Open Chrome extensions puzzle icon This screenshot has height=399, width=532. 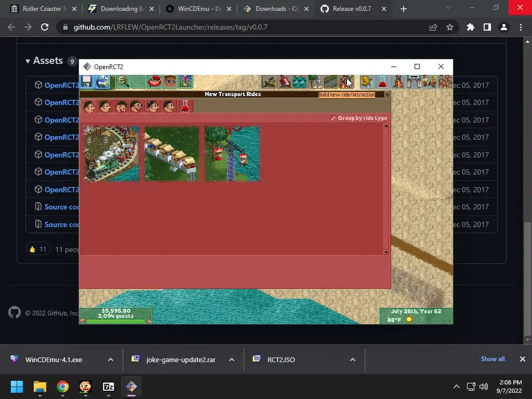tap(471, 27)
